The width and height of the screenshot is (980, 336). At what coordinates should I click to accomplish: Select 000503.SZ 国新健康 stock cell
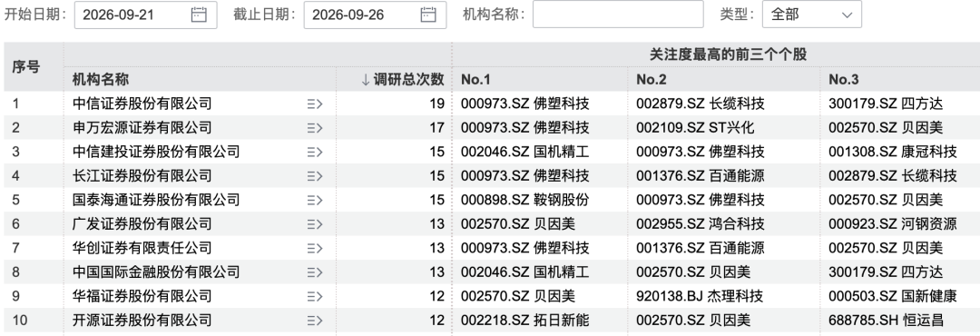pos(893,297)
